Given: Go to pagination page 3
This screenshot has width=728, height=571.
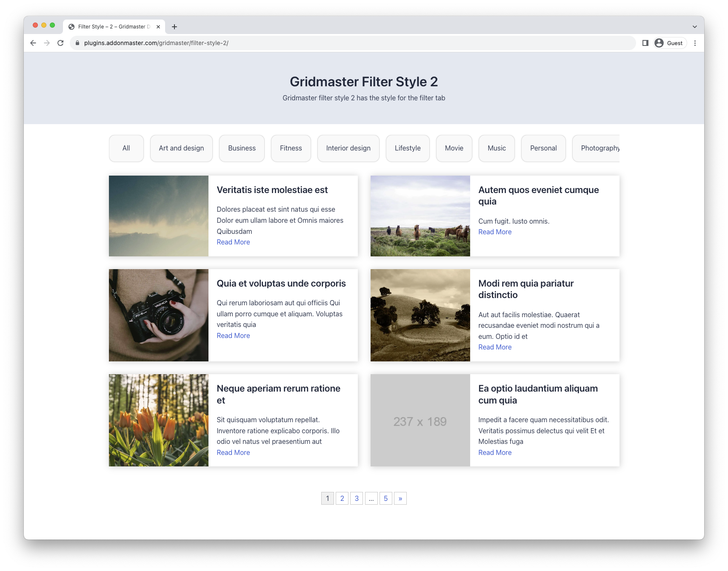Looking at the screenshot, I should [x=357, y=498].
